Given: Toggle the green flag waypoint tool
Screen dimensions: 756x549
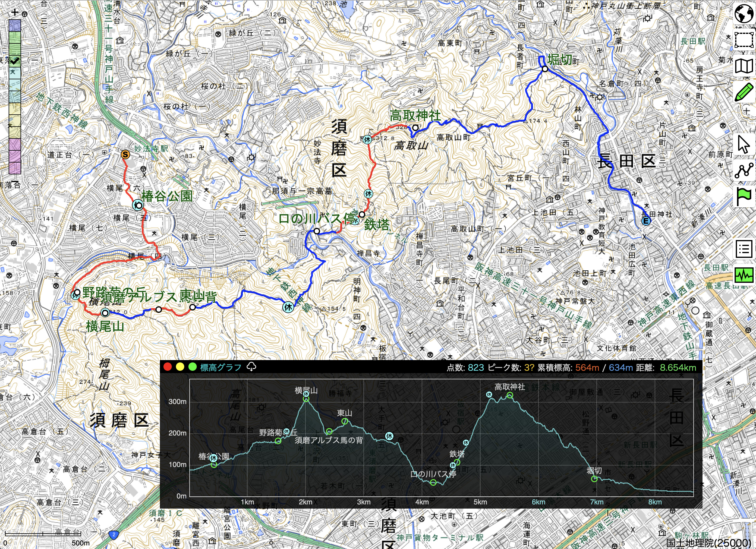Looking at the screenshot, I should pyautogui.click(x=744, y=197).
